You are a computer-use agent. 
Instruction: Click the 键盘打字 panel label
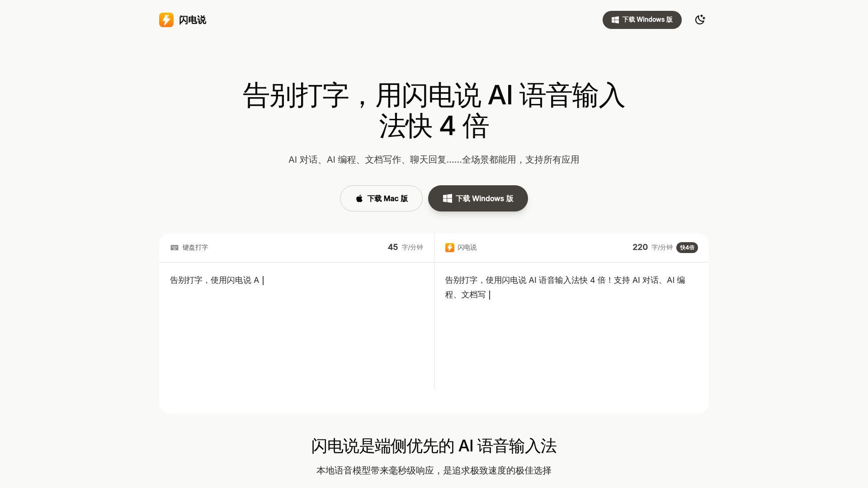tap(195, 248)
